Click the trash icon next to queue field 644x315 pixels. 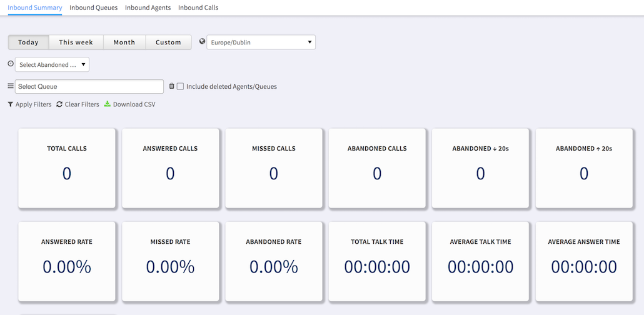172,86
